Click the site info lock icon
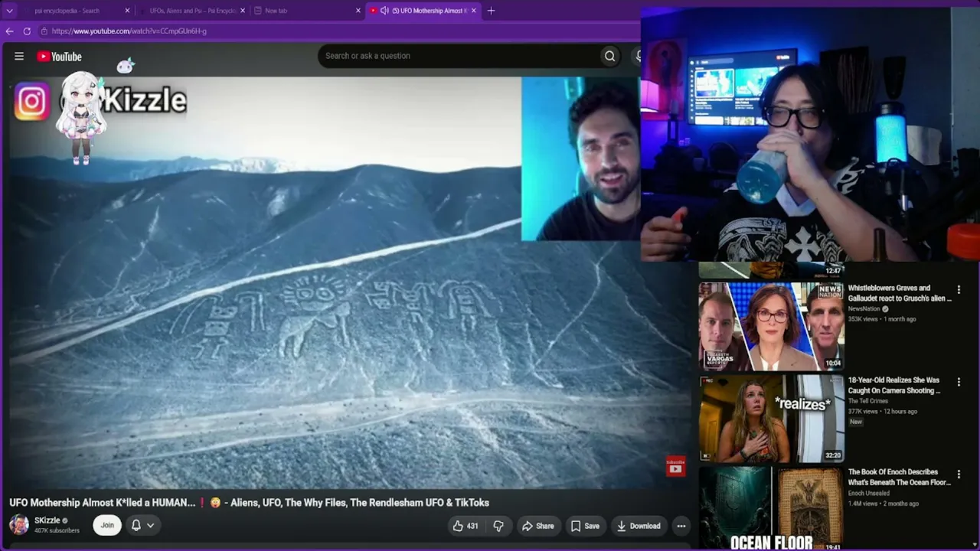The image size is (980, 551). [x=44, y=31]
